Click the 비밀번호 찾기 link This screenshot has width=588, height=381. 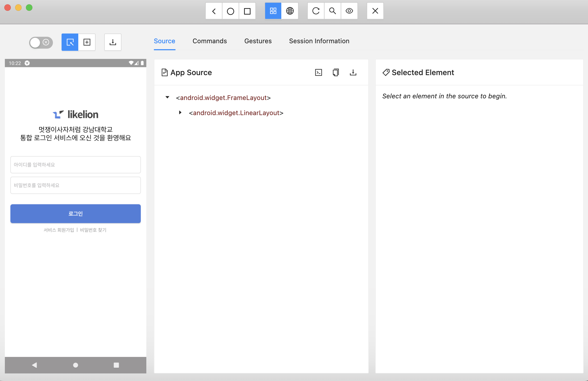click(93, 230)
